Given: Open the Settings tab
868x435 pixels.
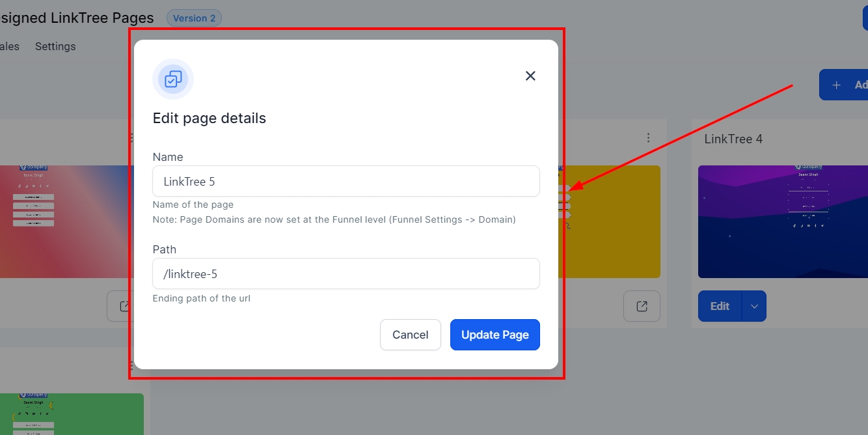Looking at the screenshot, I should tap(55, 46).
